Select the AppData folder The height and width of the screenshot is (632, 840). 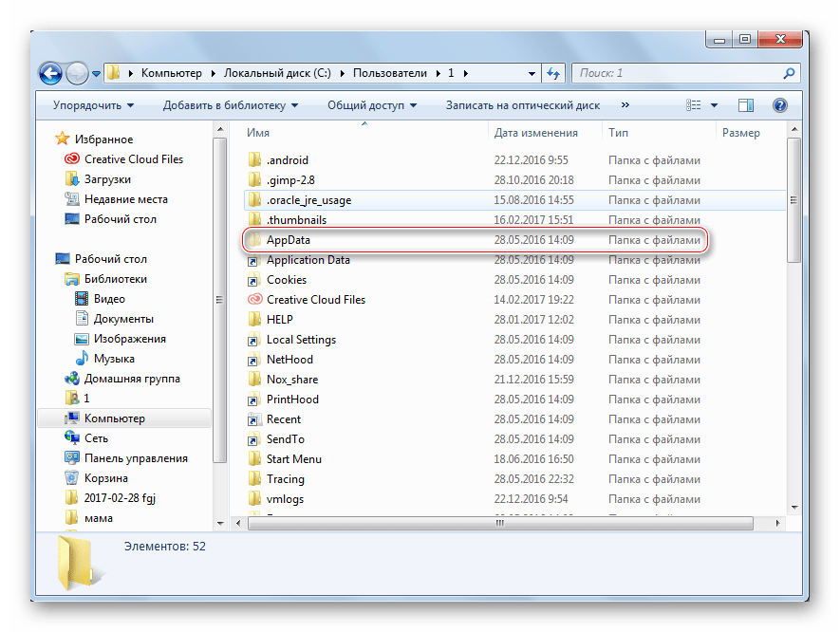(x=288, y=240)
